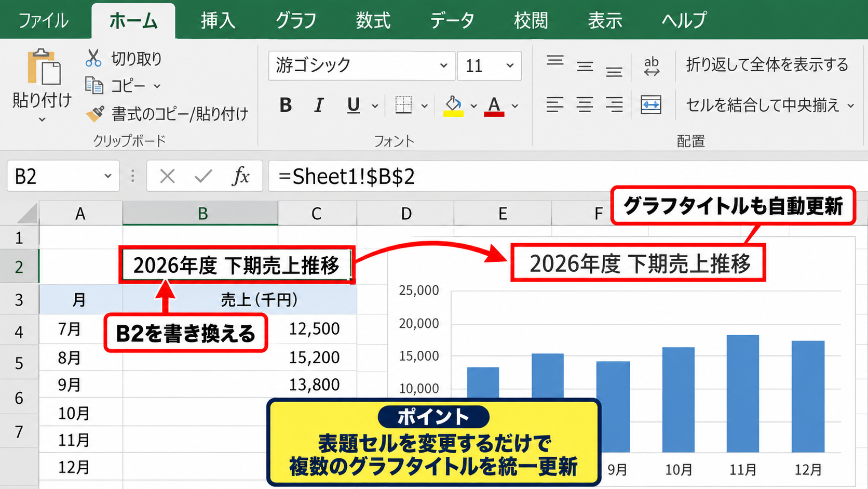
Task: Confirm formula entry with the checkmark
Action: click(203, 176)
